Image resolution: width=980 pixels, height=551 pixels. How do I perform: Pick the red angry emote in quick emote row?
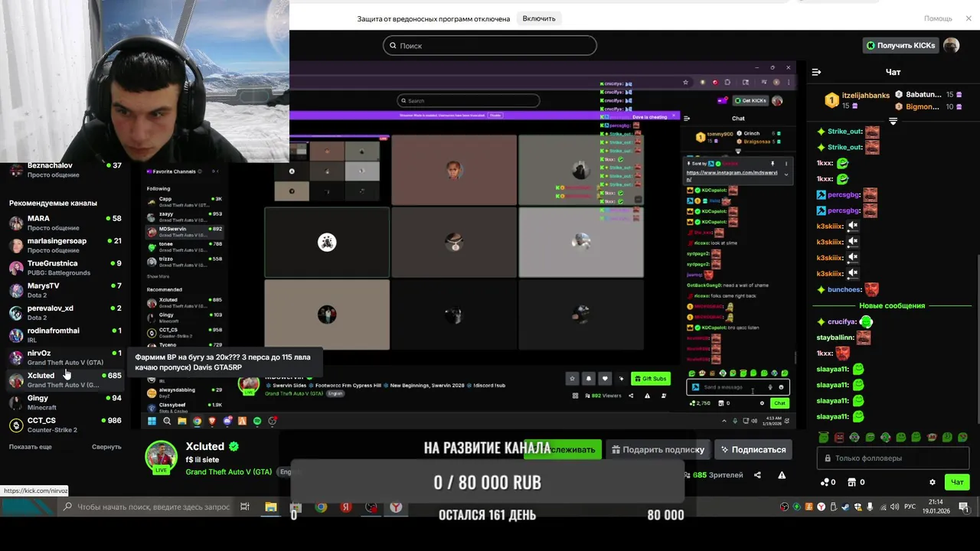tap(839, 437)
